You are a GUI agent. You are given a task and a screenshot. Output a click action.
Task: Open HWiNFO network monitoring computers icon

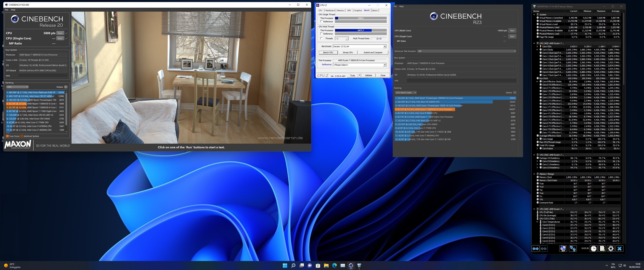(572, 248)
